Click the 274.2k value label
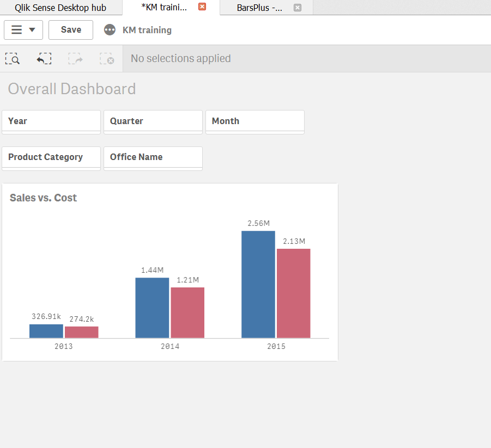Viewport: 491px width, 448px height. (x=82, y=319)
